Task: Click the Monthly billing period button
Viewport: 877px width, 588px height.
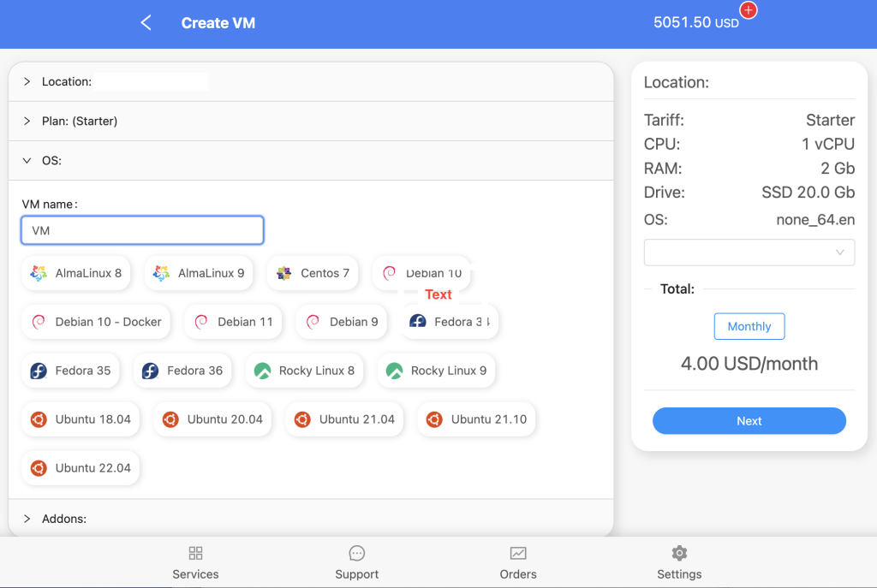Action: click(749, 326)
